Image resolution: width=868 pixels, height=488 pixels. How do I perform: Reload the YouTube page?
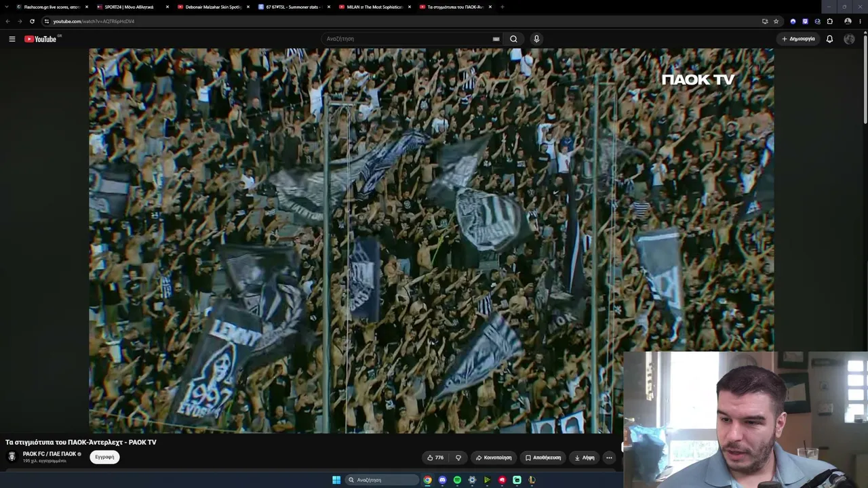32,21
